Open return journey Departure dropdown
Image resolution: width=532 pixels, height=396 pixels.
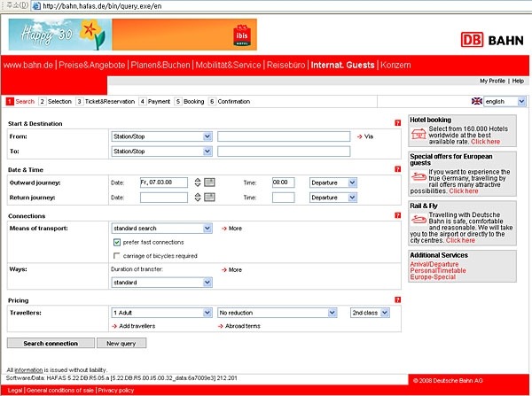click(x=333, y=198)
